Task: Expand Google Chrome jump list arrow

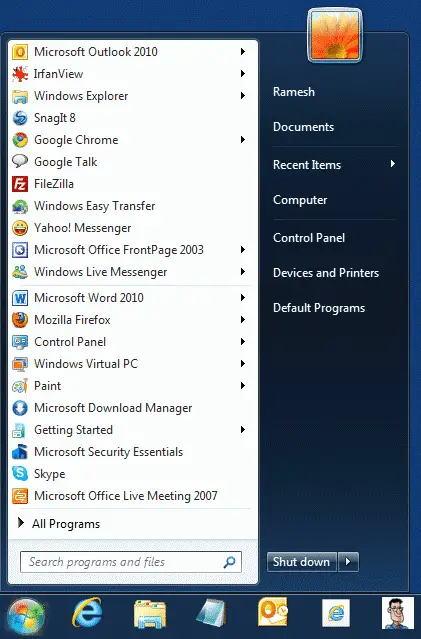Action: point(243,139)
